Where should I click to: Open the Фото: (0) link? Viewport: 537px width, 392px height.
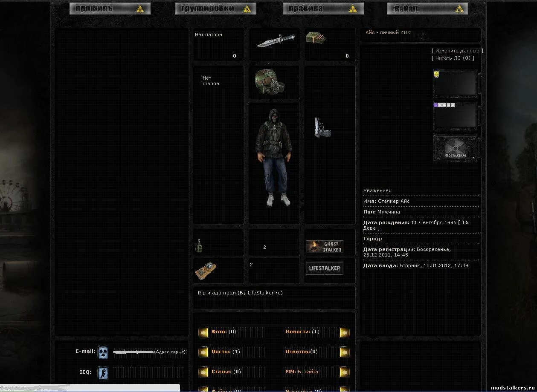pos(224,331)
